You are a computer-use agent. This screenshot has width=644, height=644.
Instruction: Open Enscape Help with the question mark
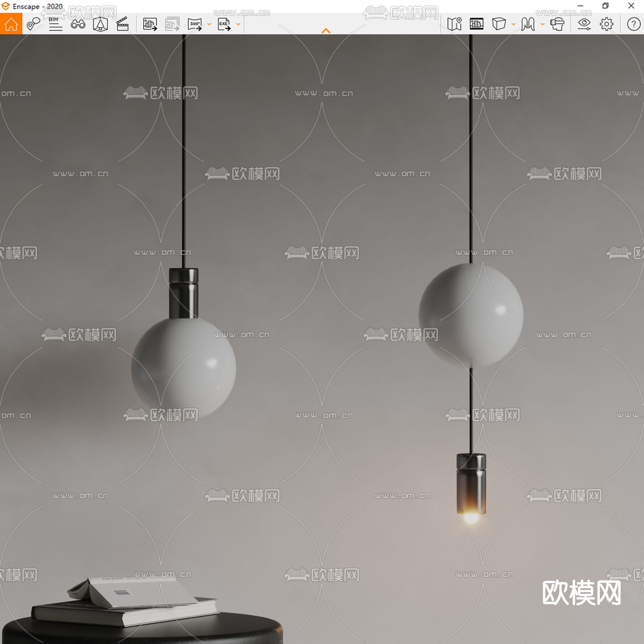pyautogui.click(x=634, y=24)
